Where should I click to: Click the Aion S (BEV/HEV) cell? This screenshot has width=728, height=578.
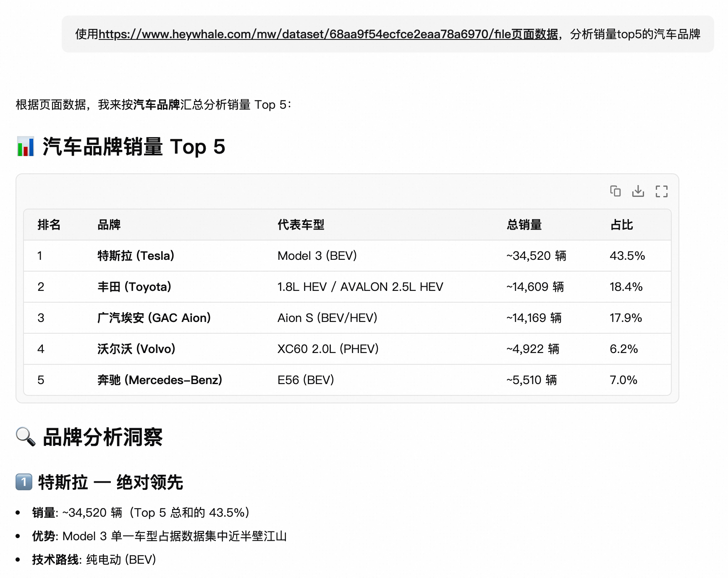327,318
